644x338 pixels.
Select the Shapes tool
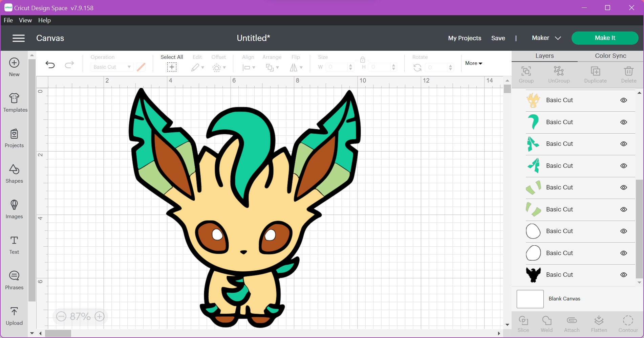[x=14, y=174]
